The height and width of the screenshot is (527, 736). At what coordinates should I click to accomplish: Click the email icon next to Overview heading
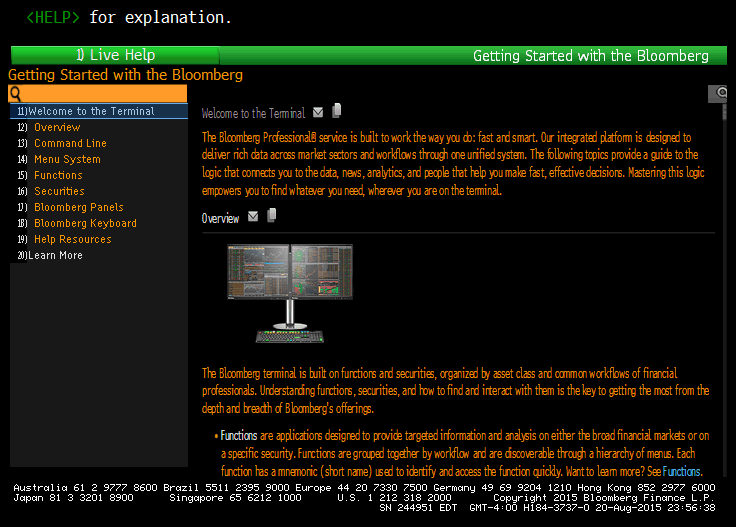[x=253, y=216]
